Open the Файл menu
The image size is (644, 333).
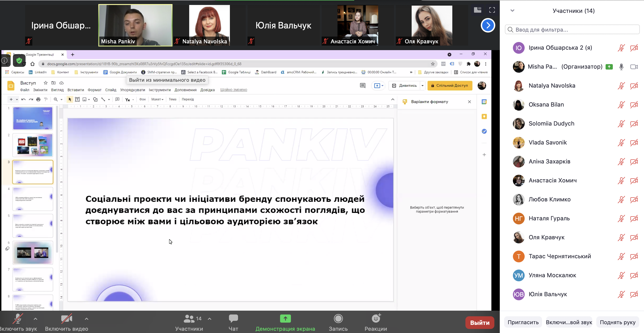click(25, 90)
